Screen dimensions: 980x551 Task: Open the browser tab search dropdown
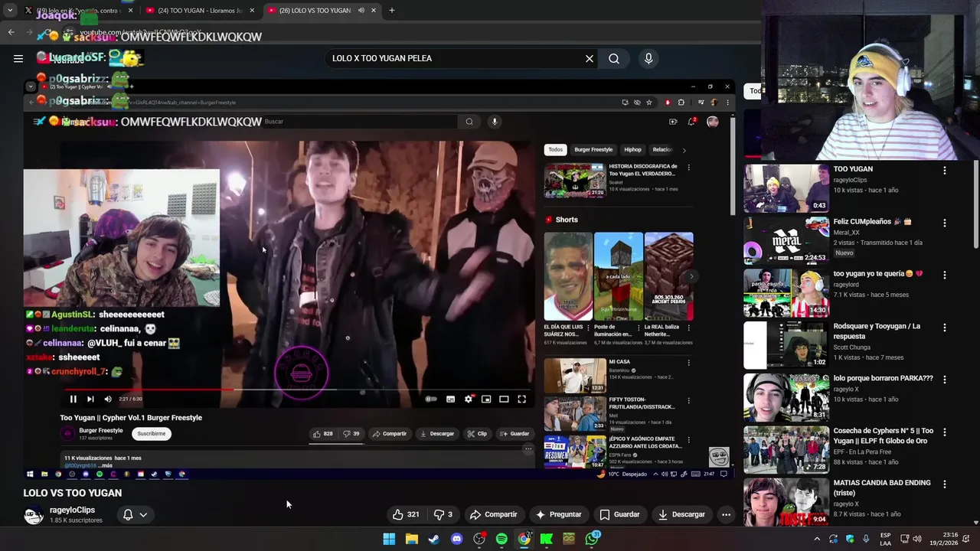[x=10, y=10]
